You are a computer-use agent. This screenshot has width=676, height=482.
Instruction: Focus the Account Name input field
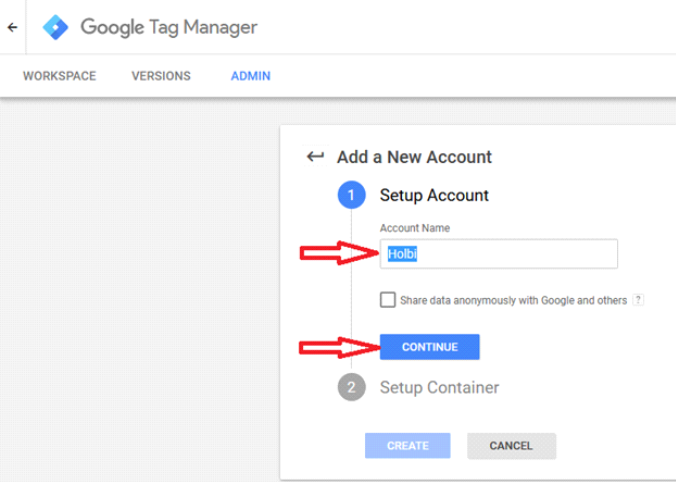tap(498, 254)
